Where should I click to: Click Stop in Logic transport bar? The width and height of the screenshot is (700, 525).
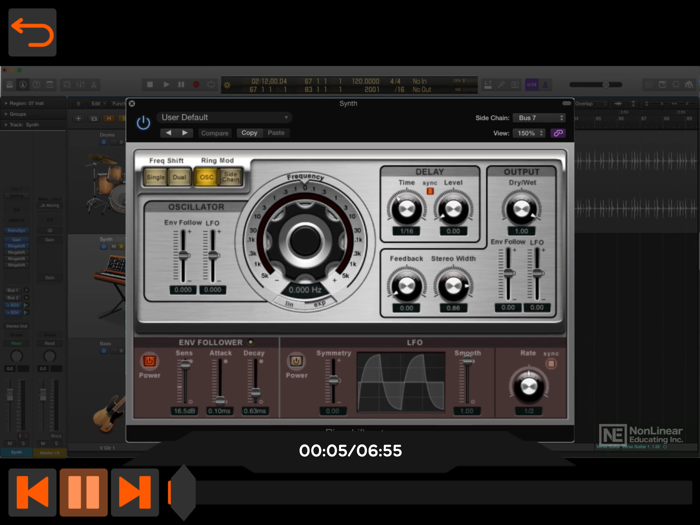[150, 84]
